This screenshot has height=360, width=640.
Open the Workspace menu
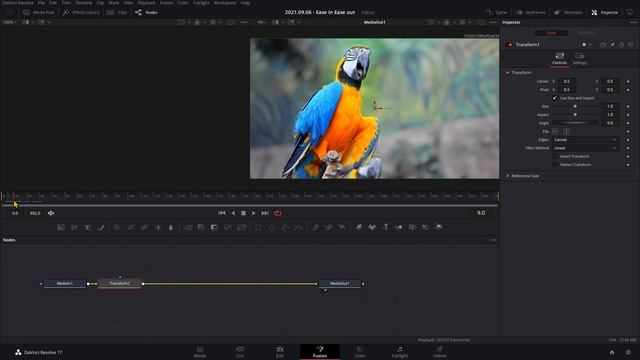(225, 3)
